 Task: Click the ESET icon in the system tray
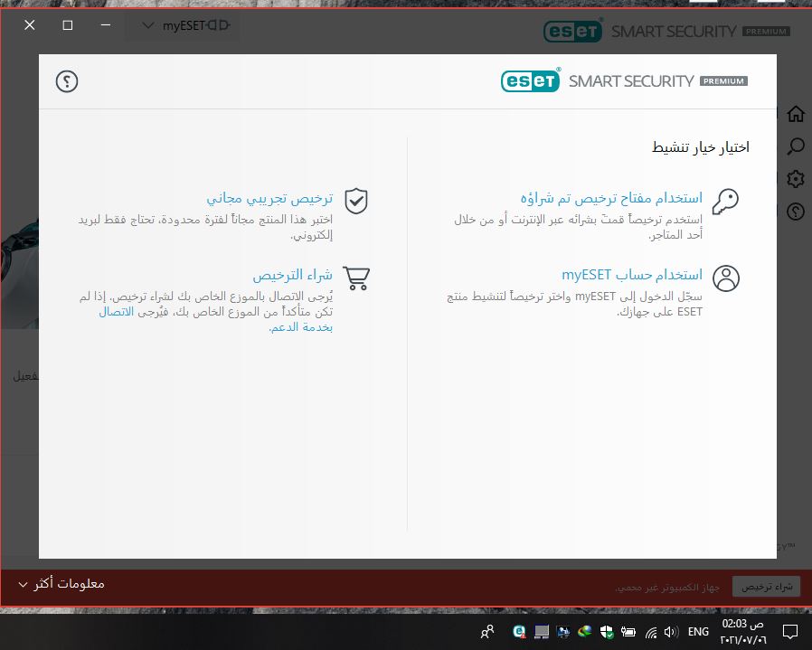tap(519, 631)
